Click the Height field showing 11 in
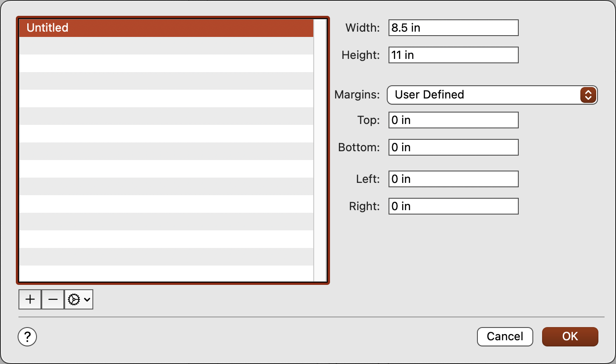The image size is (616, 364). coord(453,55)
